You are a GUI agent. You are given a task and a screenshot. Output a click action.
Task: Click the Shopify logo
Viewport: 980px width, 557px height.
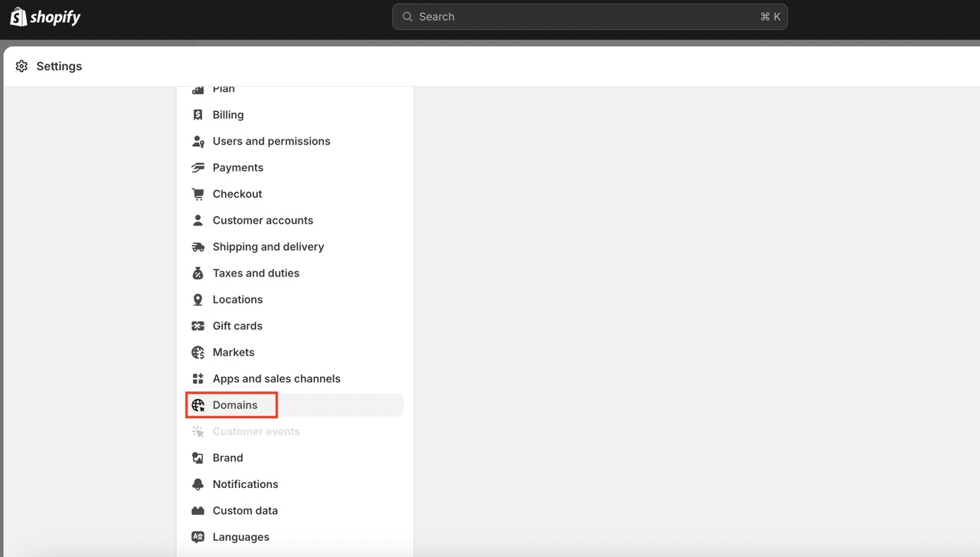pyautogui.click(x=45, y=17)
